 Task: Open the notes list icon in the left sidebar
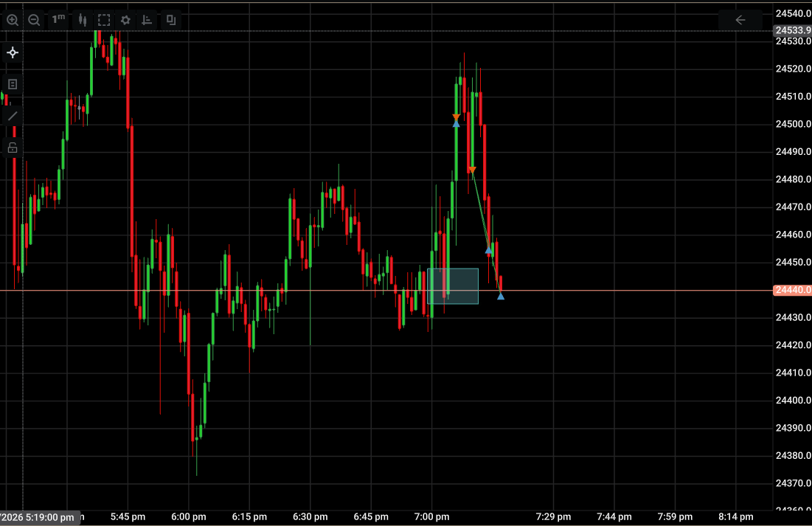(x=13, y=85)
